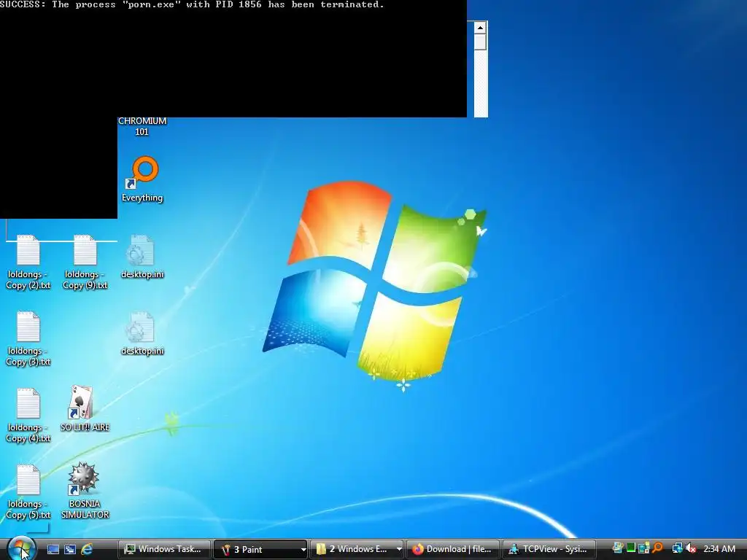Click the tray icon right of the green one
The image size is (747, 560).
[644, 548]
